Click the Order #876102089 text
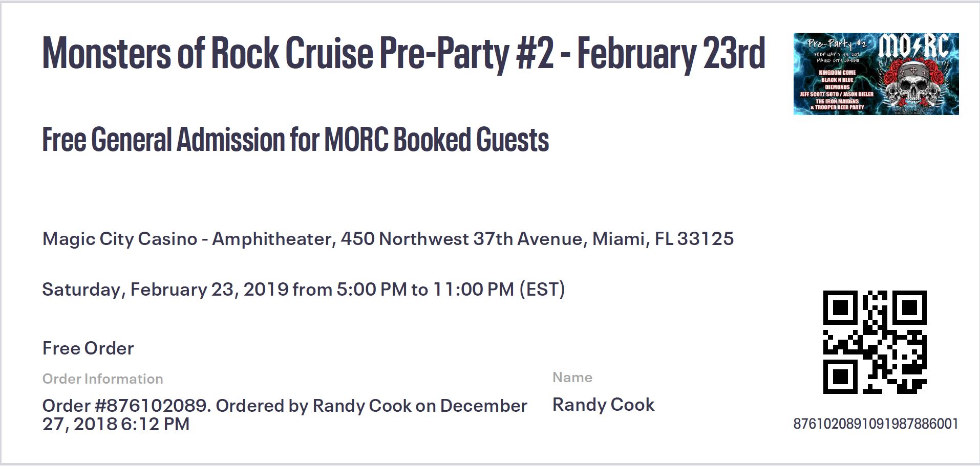This screenshot has width=980, height=466. [126, 406]
